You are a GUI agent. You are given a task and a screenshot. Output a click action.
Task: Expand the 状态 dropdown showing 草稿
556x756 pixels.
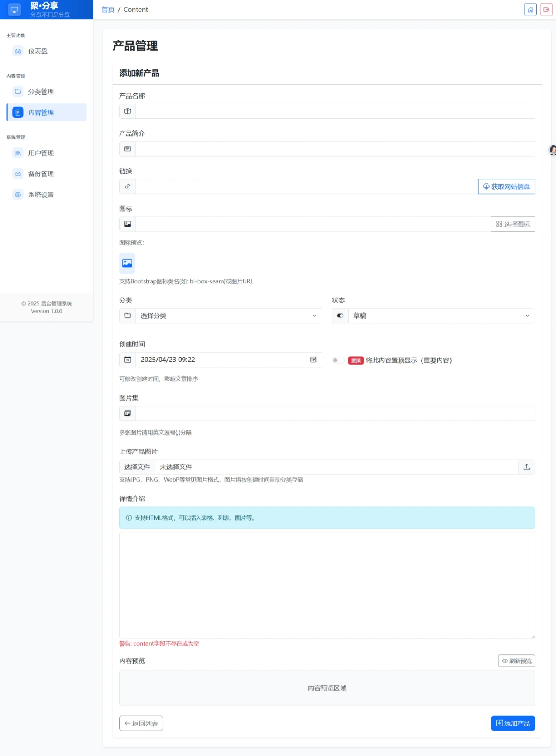(x=441, y=316)
